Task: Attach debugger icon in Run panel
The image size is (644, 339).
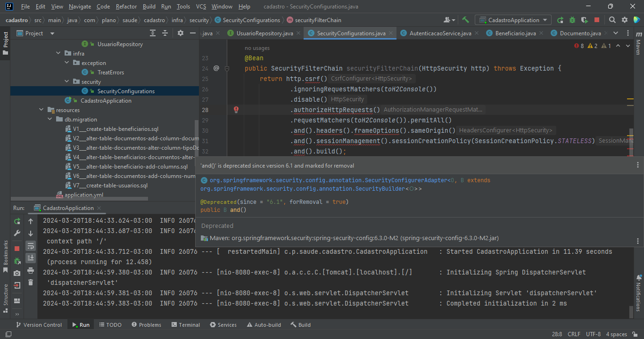Action: tap(17, 260)
